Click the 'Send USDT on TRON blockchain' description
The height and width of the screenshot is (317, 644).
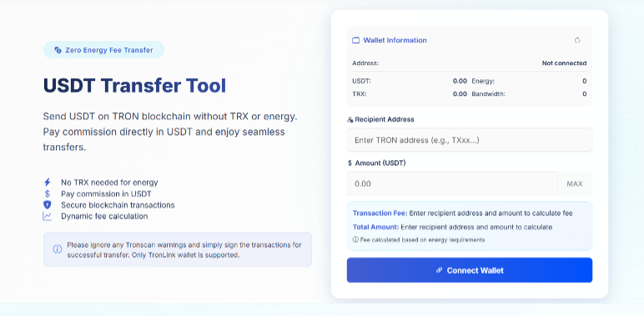(170, 132)
